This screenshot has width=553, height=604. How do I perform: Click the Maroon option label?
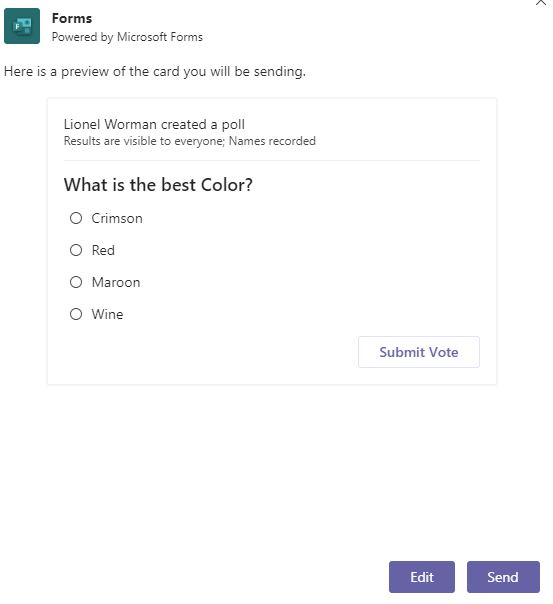click(116, 282)
